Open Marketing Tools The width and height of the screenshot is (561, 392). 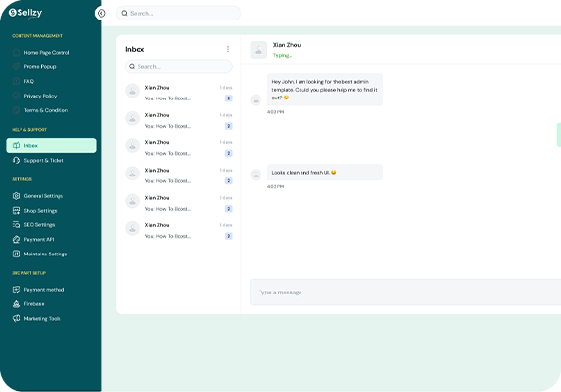point(51,318)
